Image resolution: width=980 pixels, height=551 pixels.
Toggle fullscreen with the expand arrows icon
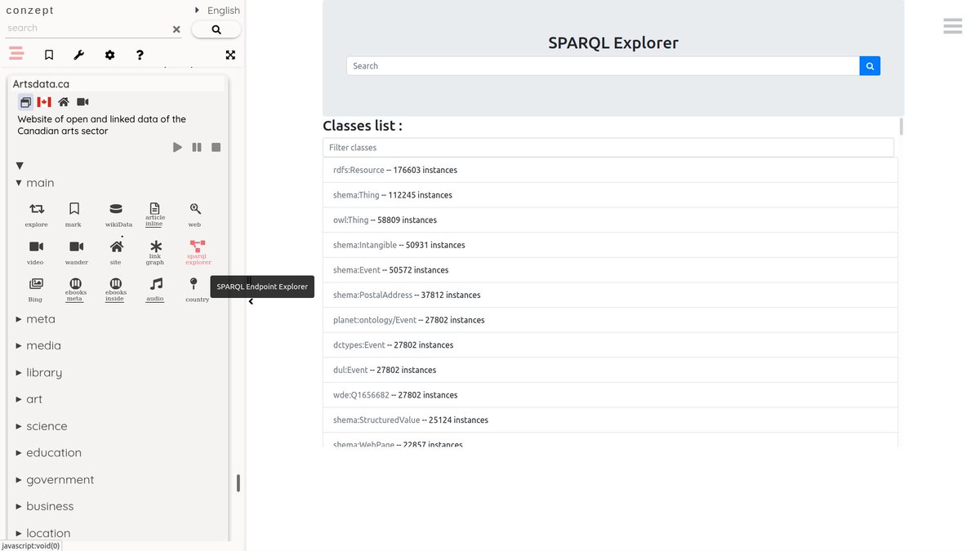[x=230, y=55]
